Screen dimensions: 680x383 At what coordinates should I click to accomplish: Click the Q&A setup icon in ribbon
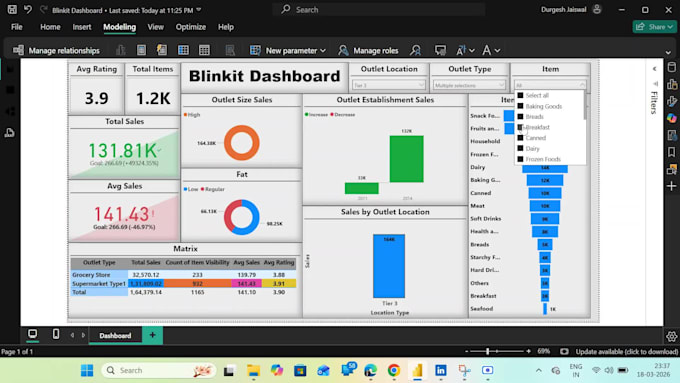coord(440,50)
